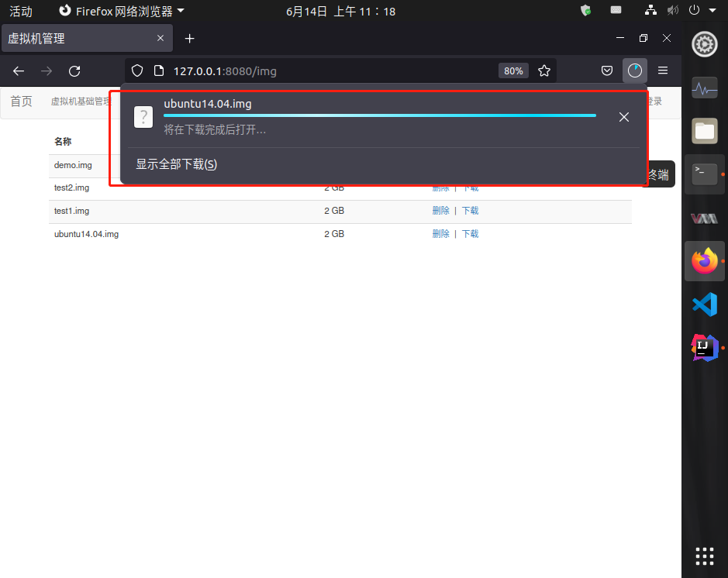This screenshot has height=578, width=728.
Task: Click the wired network icon in top bar
Action: click(x=651, y=10)
